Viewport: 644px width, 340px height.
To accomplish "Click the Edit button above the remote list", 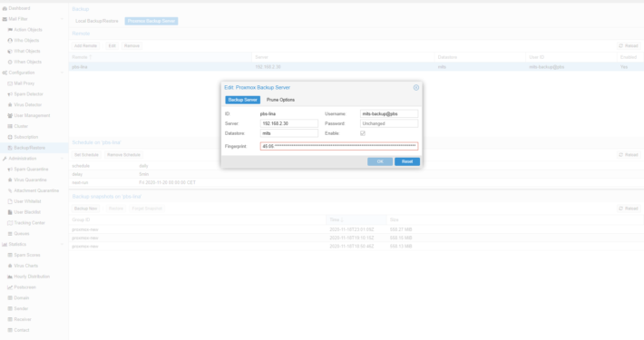I will [112, 45].
